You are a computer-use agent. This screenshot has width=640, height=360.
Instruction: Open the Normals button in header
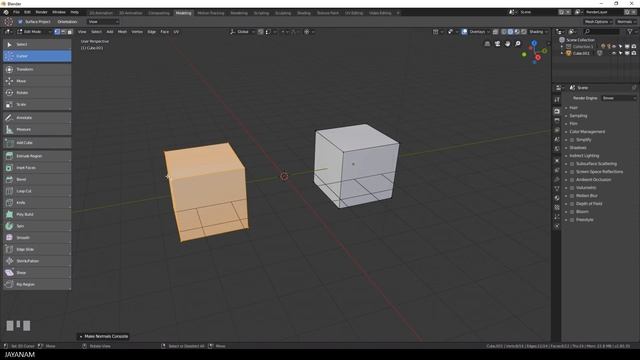click(626, 22)
